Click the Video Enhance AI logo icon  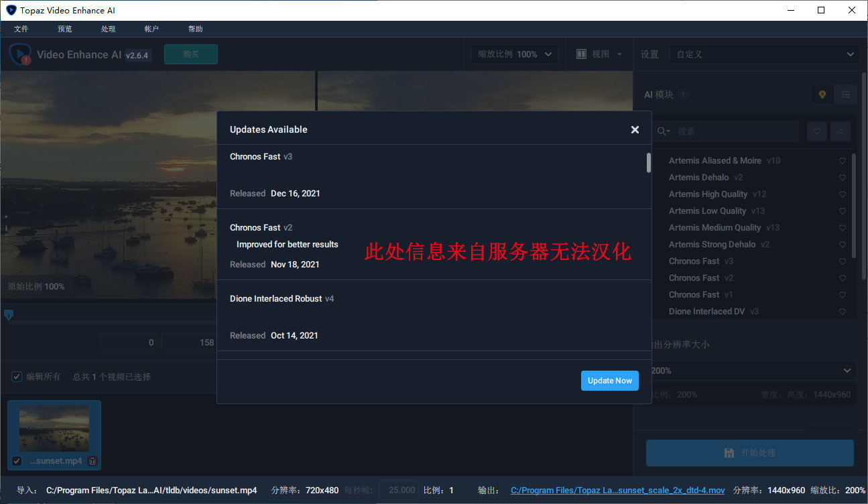coord(21,54)
